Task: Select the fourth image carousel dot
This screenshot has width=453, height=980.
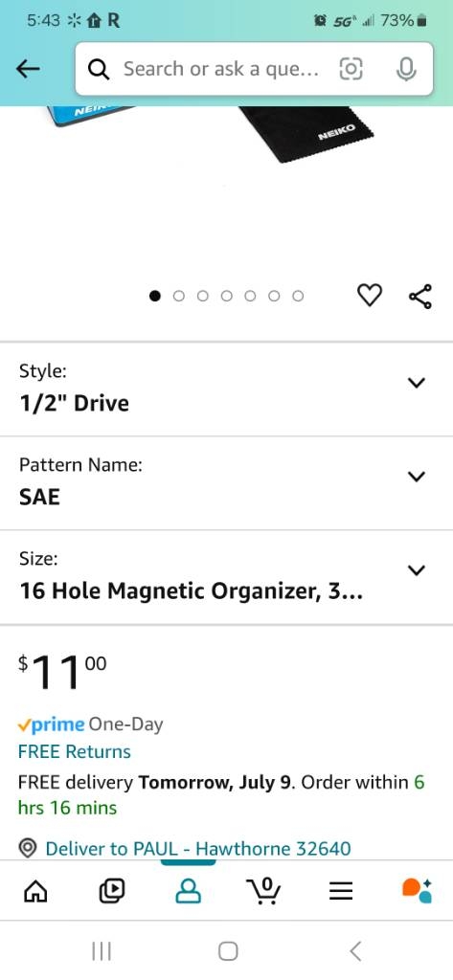Action: 226,296
